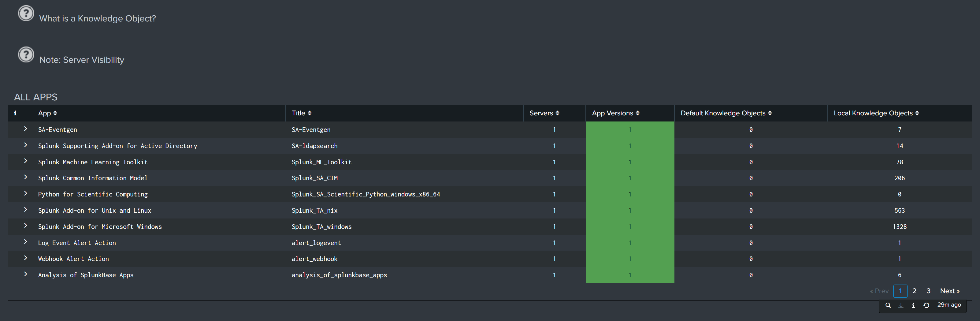Expand Analysis of SplunkBase Apps row
The height and width of the screenshot is (321, 980).
[x=25, y=274]
